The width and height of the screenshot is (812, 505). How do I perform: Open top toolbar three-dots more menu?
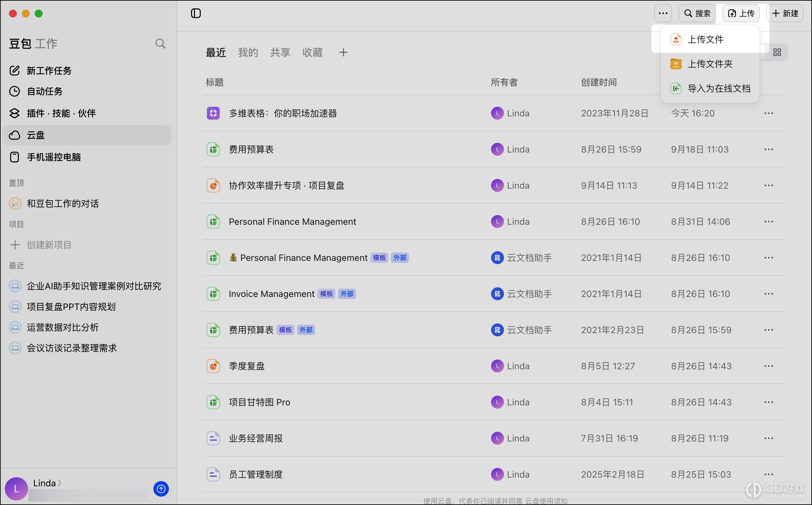(x=663, y=13)
